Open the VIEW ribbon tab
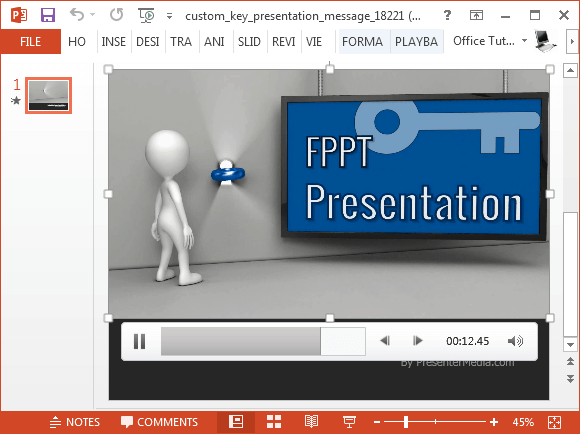The image size is (580, 434). tap(314, 41)
